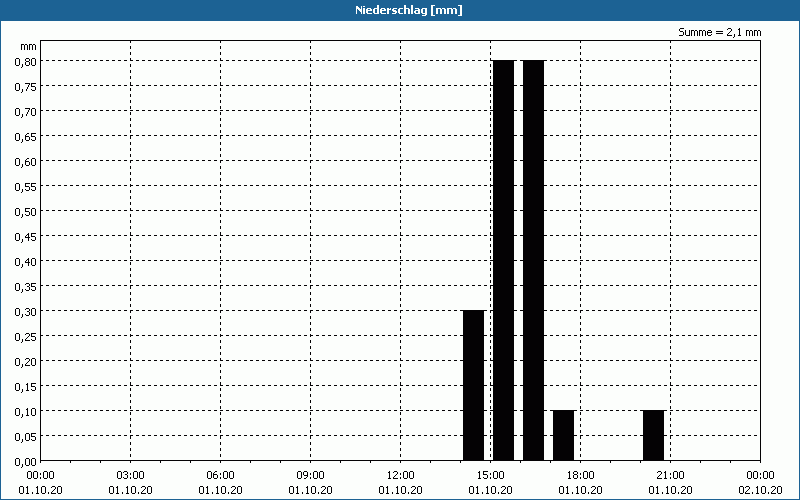Click the 0,50 y-axis value
800x500 pixels.
(26, 211)
